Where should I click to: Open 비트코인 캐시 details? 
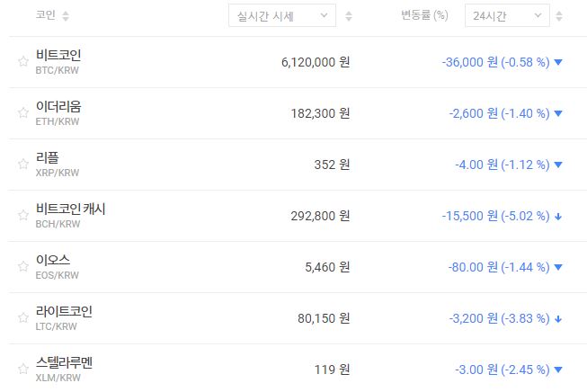pyautogui.click(x=70, y=209)
